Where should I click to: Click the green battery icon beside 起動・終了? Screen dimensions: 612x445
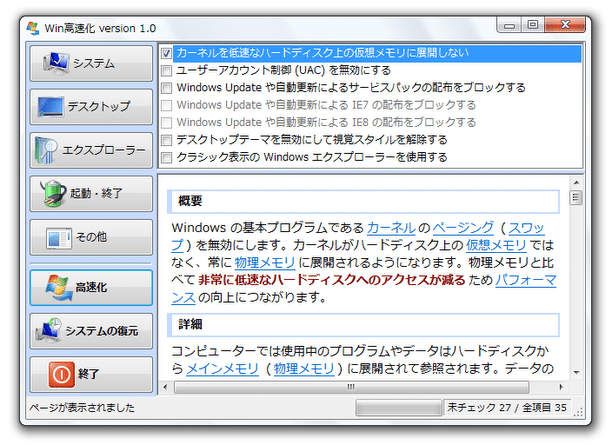point(53,193)
